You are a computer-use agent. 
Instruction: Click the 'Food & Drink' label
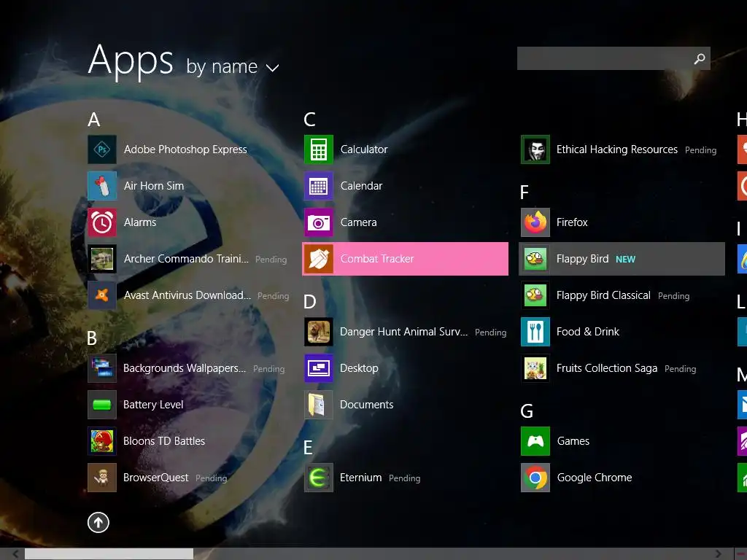pos(588,332)
